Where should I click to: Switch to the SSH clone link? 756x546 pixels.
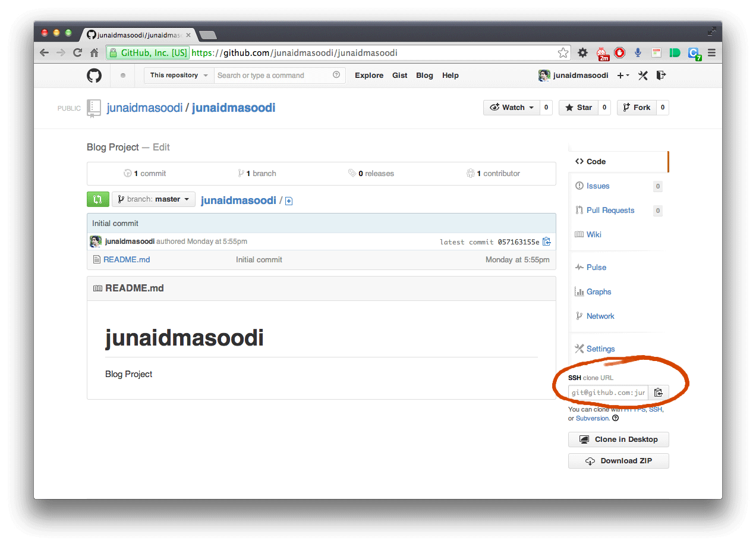pos(655,409)
